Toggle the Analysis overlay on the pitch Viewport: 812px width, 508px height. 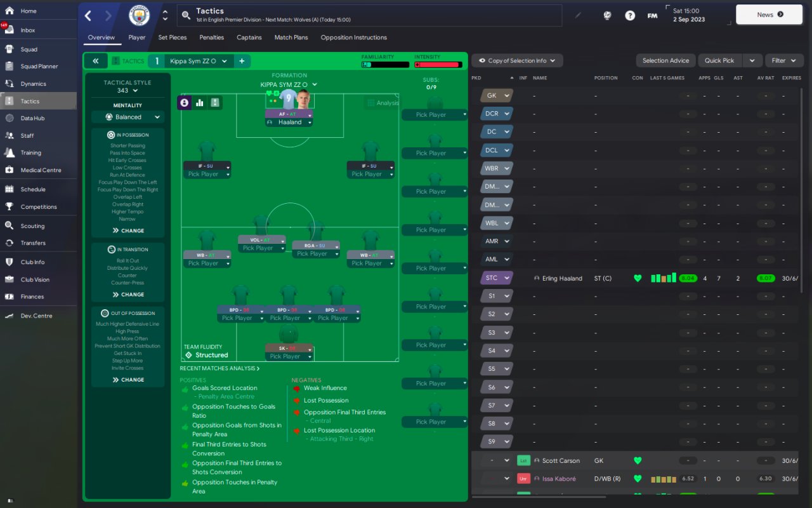[x=383, y=103]
